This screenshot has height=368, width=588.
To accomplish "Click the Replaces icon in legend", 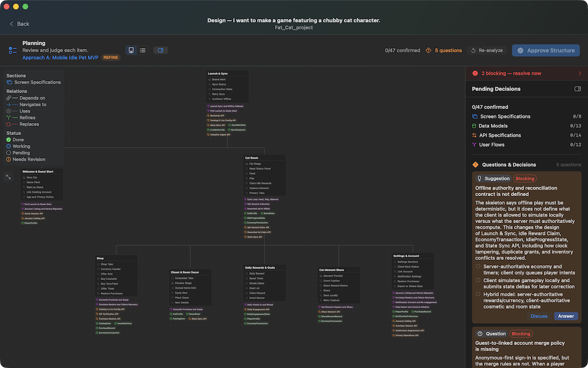I will tap(9, 124).
